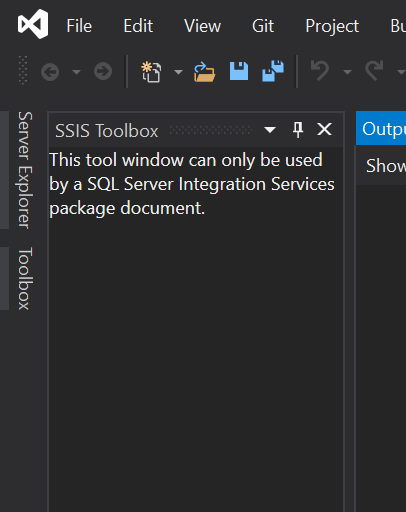This screenshot has height=512, width=406.
Task: Open the SSIS Toolbox window position dropdown
Action: 270,129
